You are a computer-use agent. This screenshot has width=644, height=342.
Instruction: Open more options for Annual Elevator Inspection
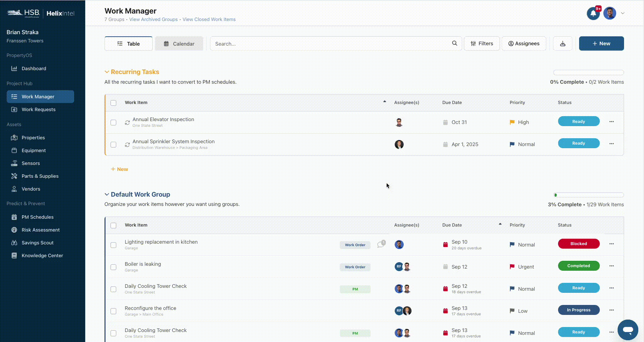coord(612,121)
